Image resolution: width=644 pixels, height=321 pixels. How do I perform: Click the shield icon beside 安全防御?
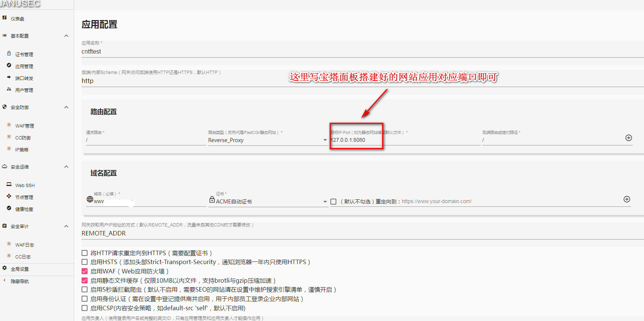tap(4, 107)
